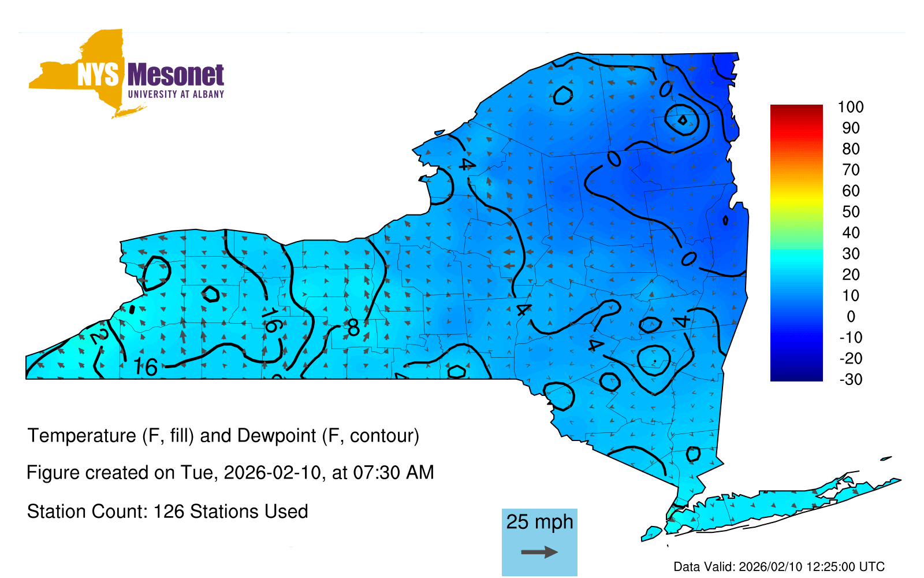Viewport: 924px width, 578px height.
Task: Select the 8 dewpoint contour label
Action: click(353, 328)
